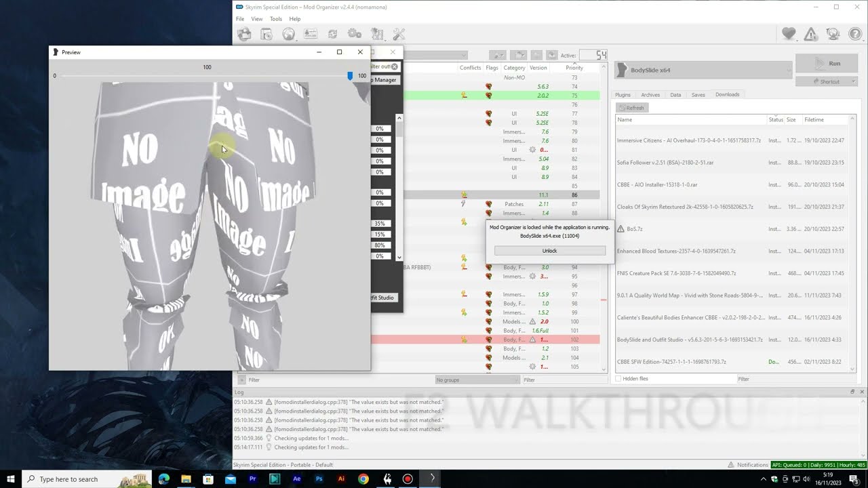Switch to the Saves tab
The image size is (868, 488).
pyautogui.click(x=698, y=95)
